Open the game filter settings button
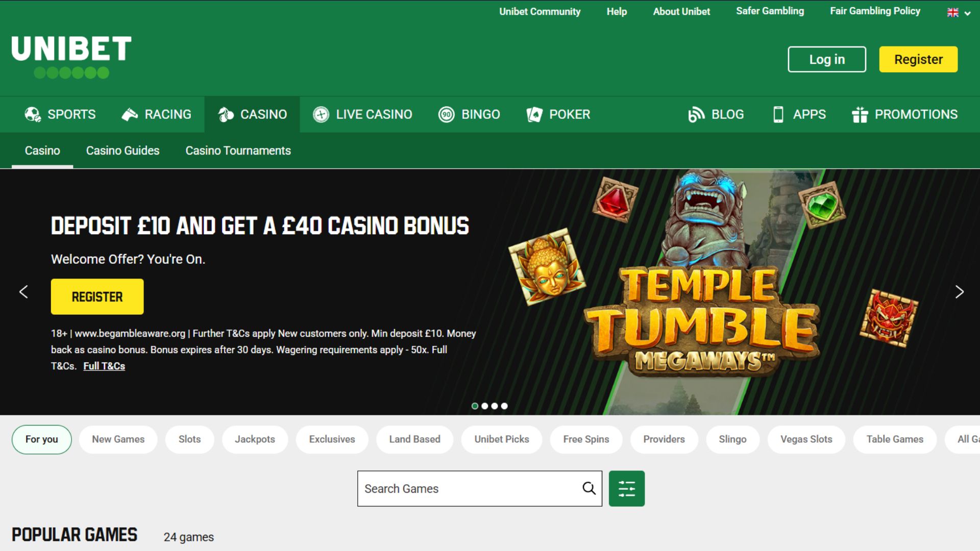The width and height of the screenshot is (980, 551). (x=627, y=488)
